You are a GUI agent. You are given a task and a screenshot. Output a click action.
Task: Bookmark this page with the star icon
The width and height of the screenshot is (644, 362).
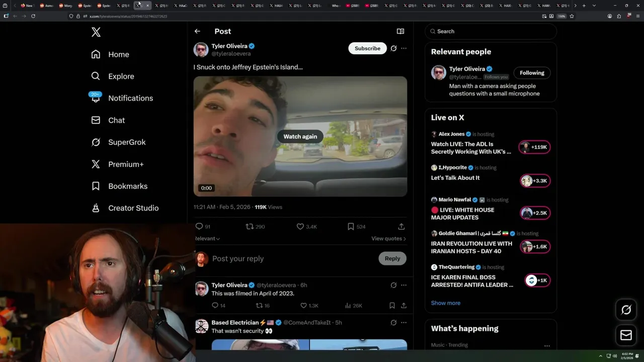pos(572,16)
